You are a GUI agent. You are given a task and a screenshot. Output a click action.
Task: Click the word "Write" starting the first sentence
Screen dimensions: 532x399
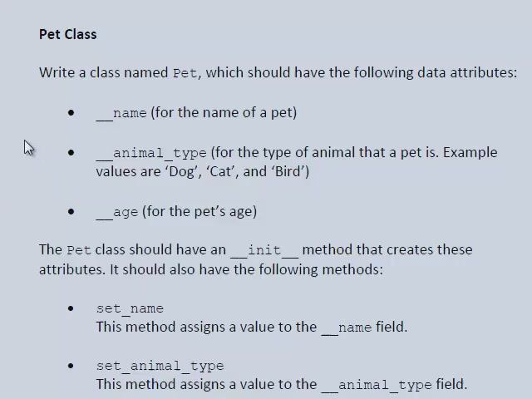(x=57, y=72)
